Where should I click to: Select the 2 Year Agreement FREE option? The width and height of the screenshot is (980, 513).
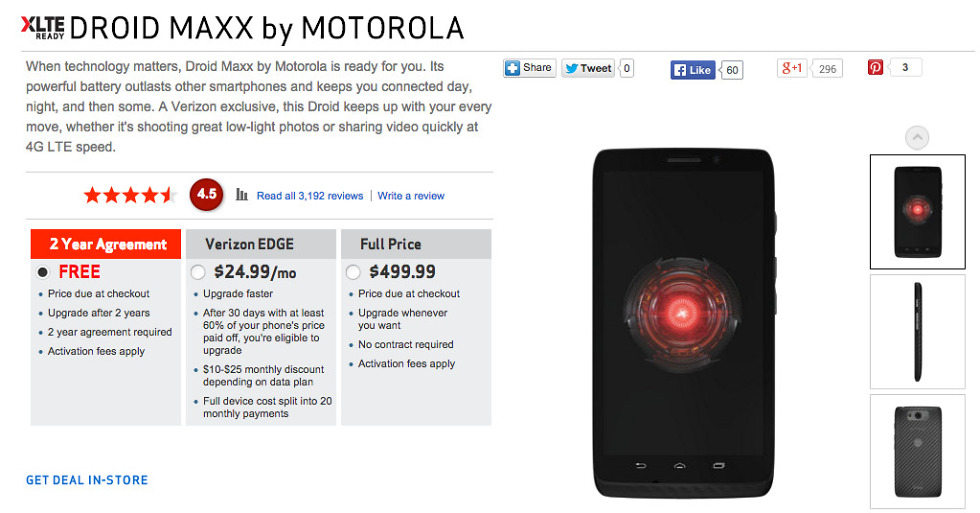point(43,272)
